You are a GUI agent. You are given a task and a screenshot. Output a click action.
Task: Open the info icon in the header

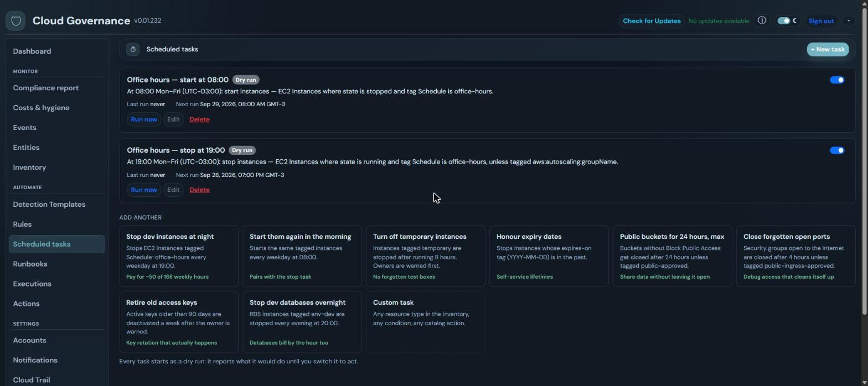[x=762, y=20]
